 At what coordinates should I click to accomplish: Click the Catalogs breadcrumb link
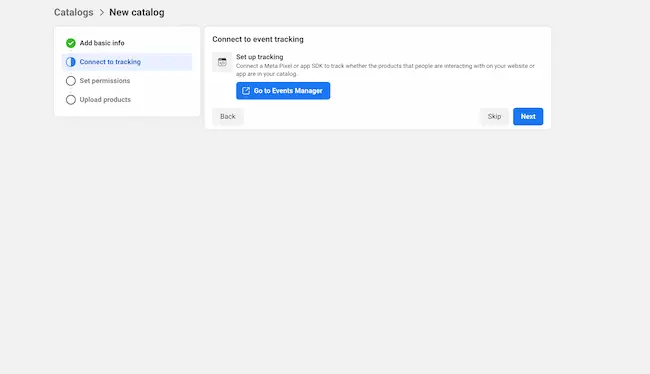click(x=73, y=12)
